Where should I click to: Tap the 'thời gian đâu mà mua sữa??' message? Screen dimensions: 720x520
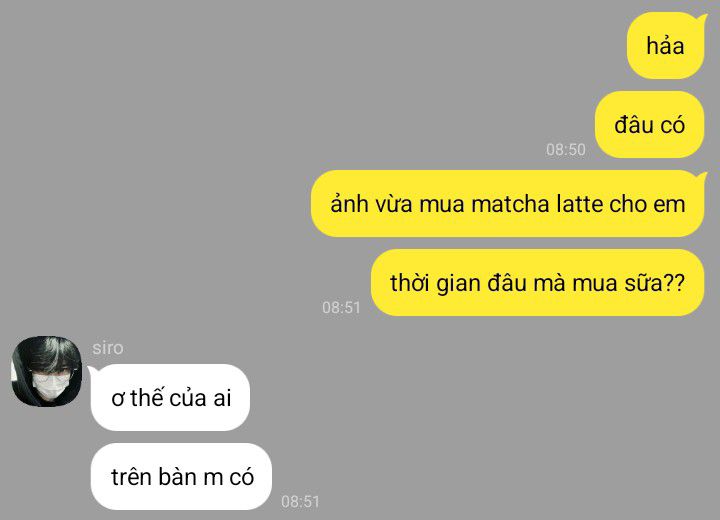[x=537, y=283]
